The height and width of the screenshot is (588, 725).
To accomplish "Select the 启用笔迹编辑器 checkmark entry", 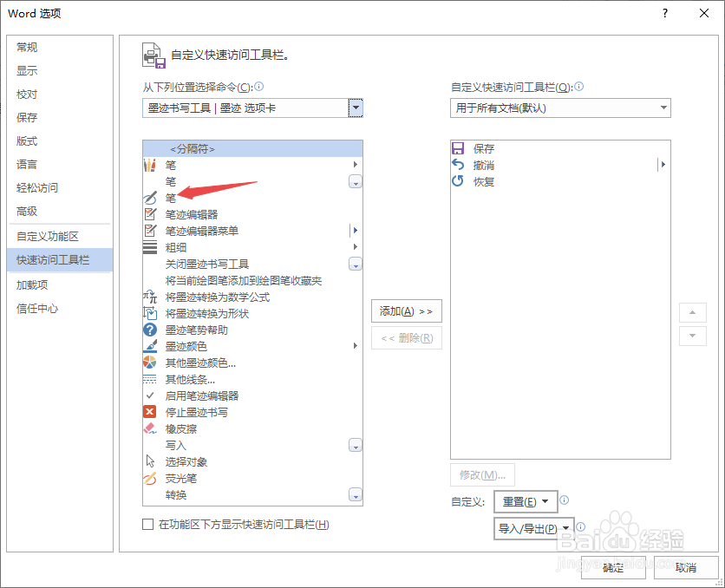I will [252, 395].
